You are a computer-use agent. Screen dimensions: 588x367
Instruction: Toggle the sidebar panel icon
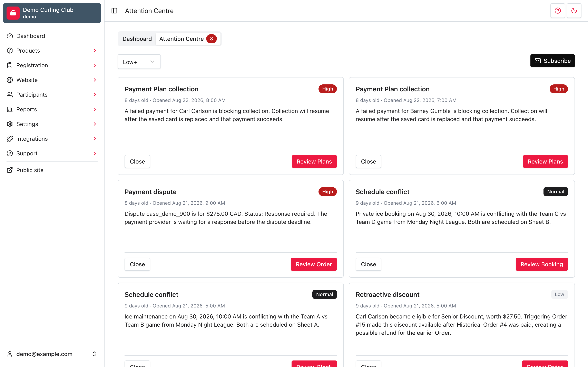pyautogui.click(x=114, y=11)
